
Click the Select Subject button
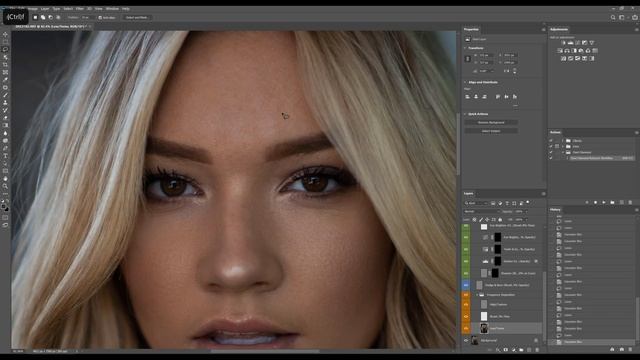(491, 131)
